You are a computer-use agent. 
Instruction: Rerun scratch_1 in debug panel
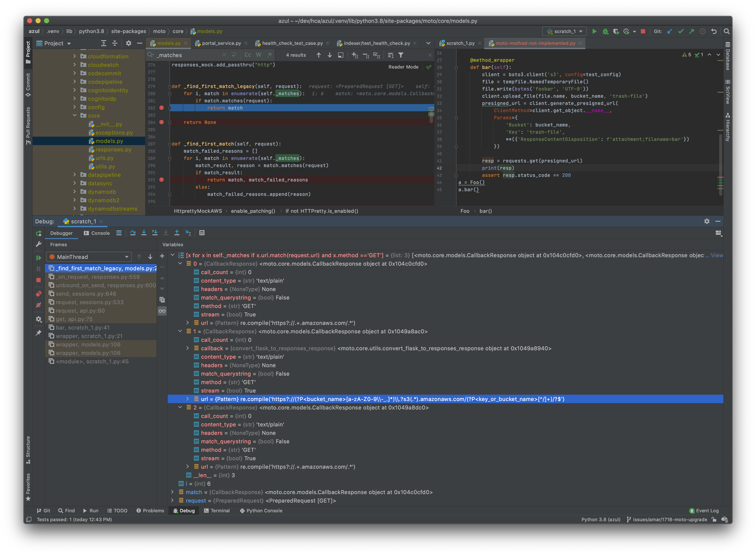click(39, 233)
